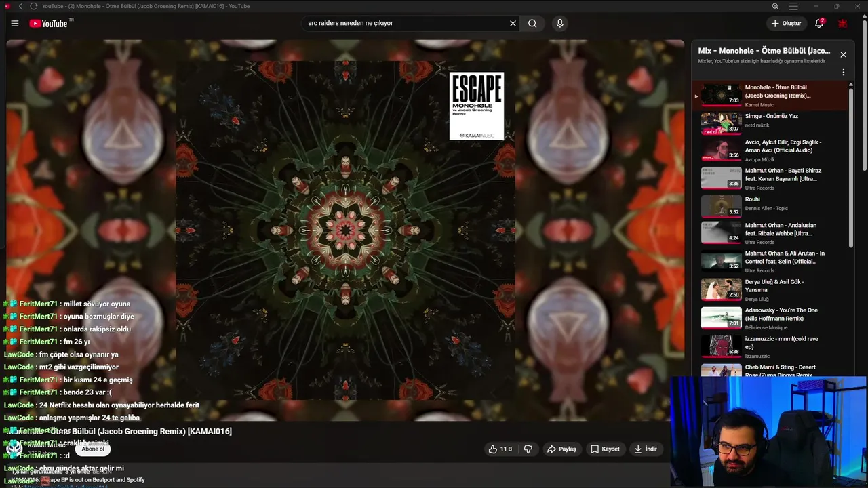Viewport: 868px width, 488px height.
Task: Open the Mix playlist three-dot options
Action: [843, 72]
